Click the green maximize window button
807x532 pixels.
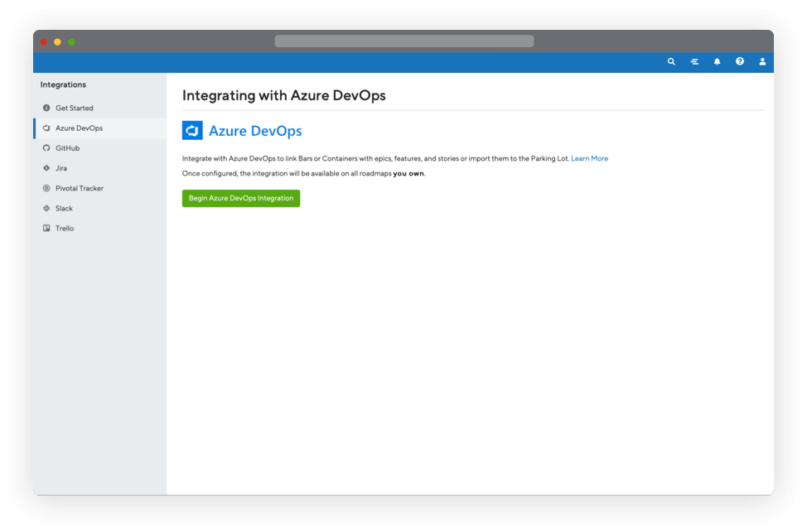71,42
